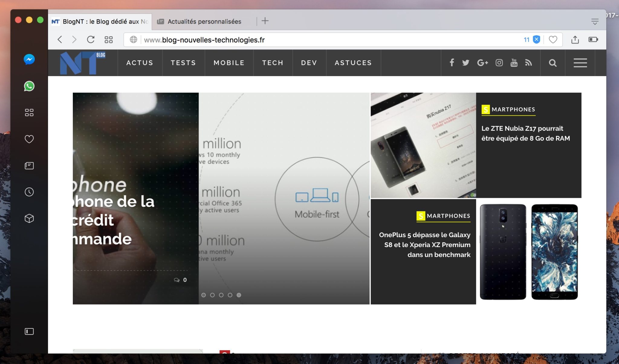Open Messenger in the sidebar
Image resolution: width=619 pixels, height=364 pixels.
click(29, 59)
